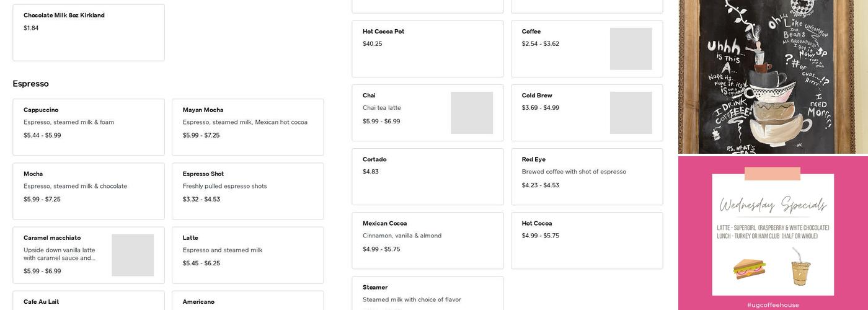The image size is (868, 310).
Task: Open the Mexican Cocoa menu card
Action: coord(428,241)
